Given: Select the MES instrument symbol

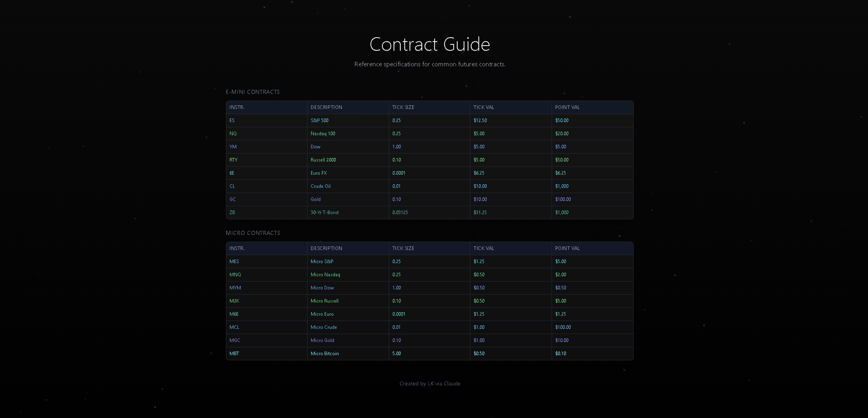Looking at the screenshot, I should (x=234, y=262).
